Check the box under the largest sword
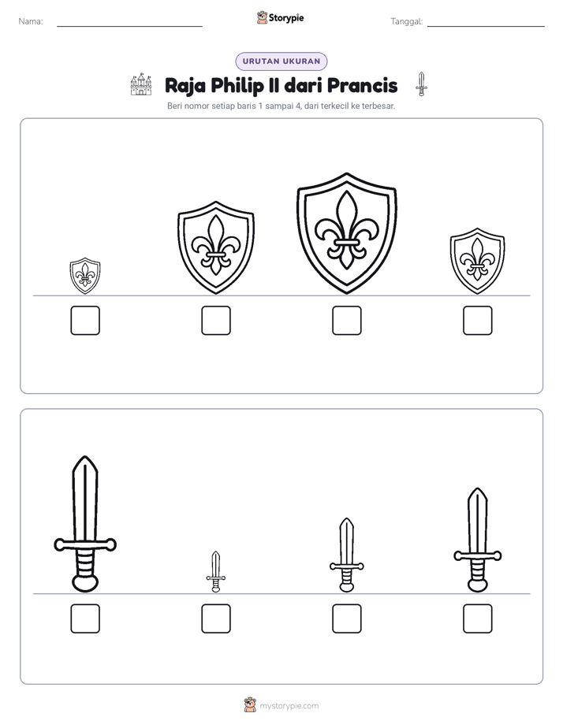This screenshot has height=728, width=563. click(85, 618)
